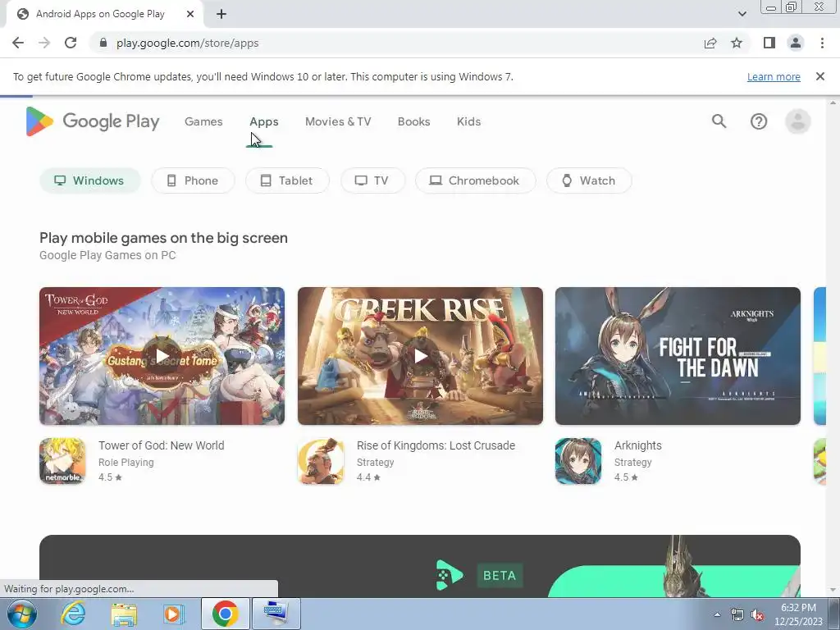Click the Learn more link
840x630 pixels.
(774, 76)
